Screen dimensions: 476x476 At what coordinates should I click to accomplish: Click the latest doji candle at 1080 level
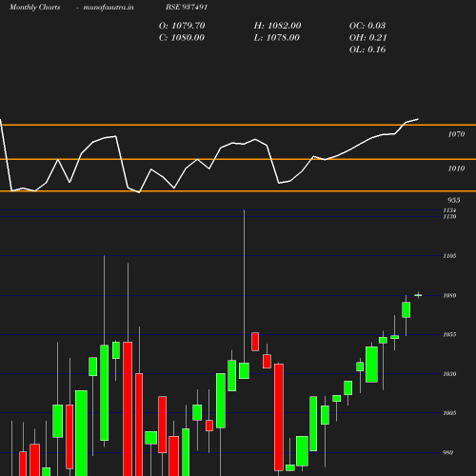point(418,295)
